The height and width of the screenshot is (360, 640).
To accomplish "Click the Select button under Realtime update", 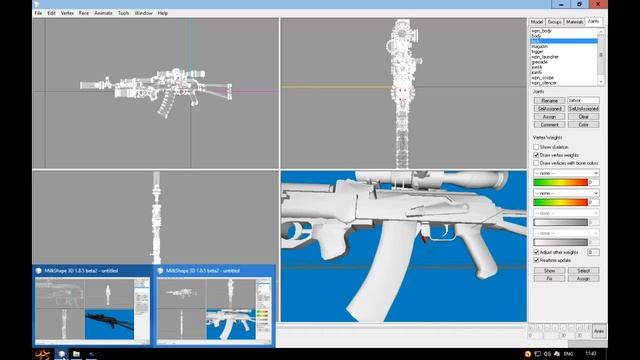I will (x=583, y=271).
